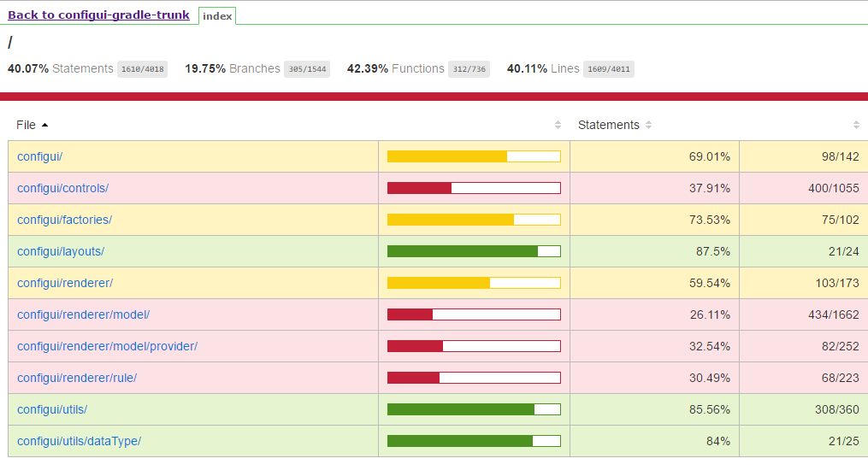Click the 21/24 count cell

click(804, 251)
